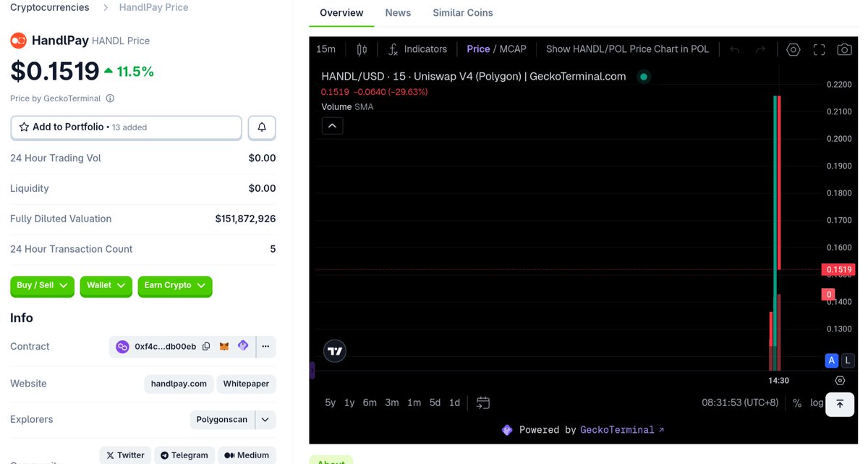Click the price alert bell icon

(262, 127)
